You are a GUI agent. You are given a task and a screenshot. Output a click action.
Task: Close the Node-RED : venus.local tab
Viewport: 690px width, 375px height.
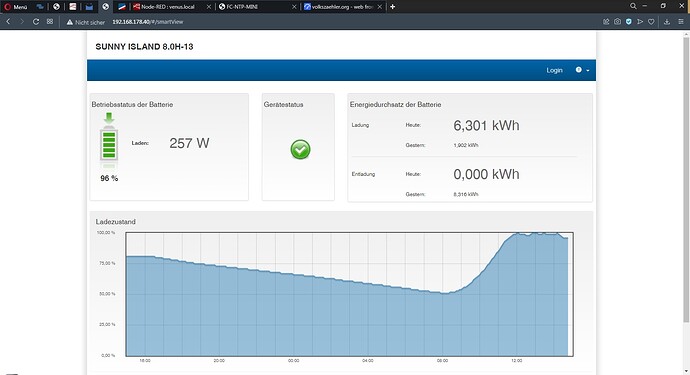click(209, 7)
